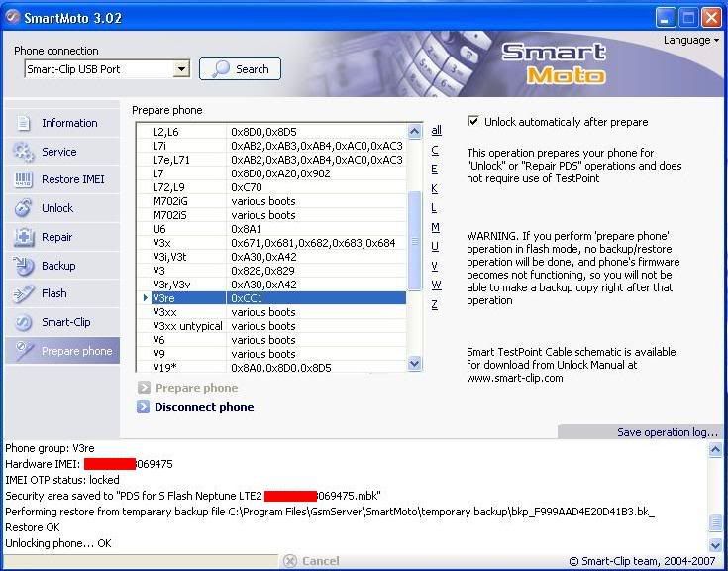This screenshot has width=728, height=571.
Task: Open the Phone connection port dropdown
Action: coord(181,69)
